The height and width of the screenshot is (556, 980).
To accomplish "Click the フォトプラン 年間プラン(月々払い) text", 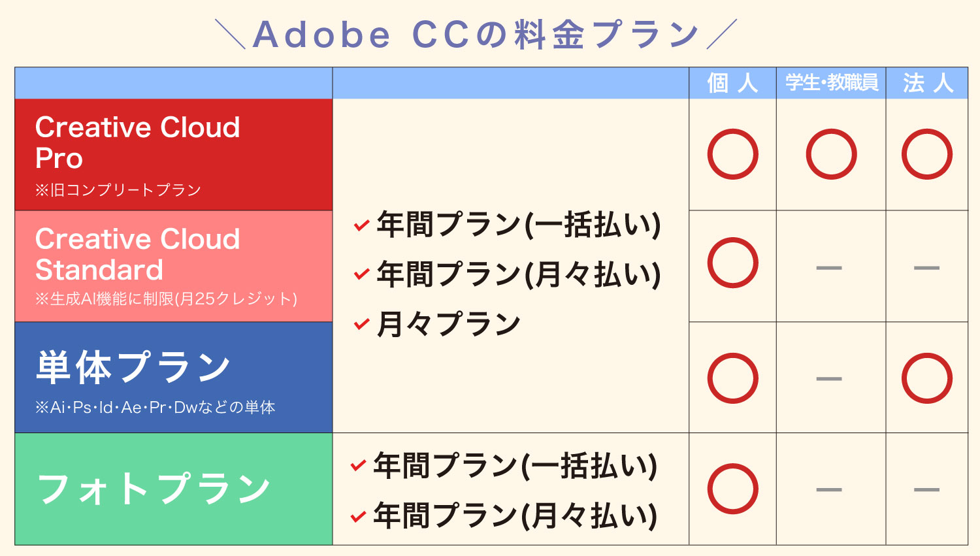I will tap(515, 515).
